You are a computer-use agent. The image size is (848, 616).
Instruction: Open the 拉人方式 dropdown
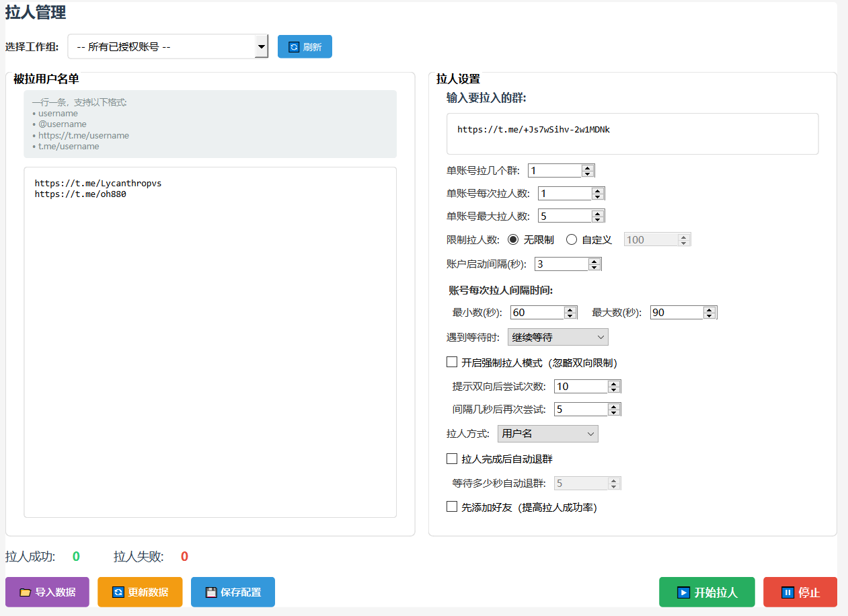click(x=547, y=434)
